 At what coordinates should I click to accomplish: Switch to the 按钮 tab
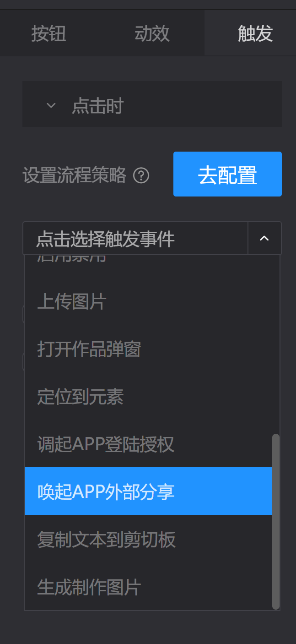coord(49,34)
